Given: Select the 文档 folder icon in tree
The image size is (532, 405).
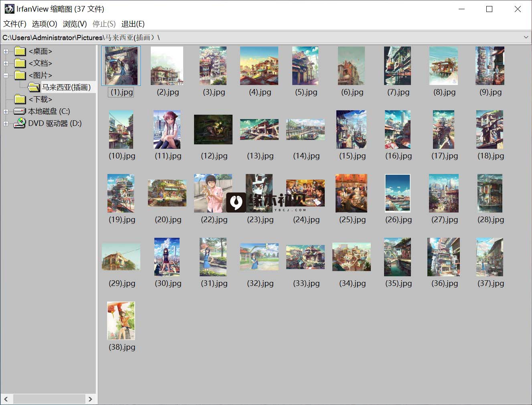Looking at the screenshot, I should pyautogui.click(x=20, y=63).
